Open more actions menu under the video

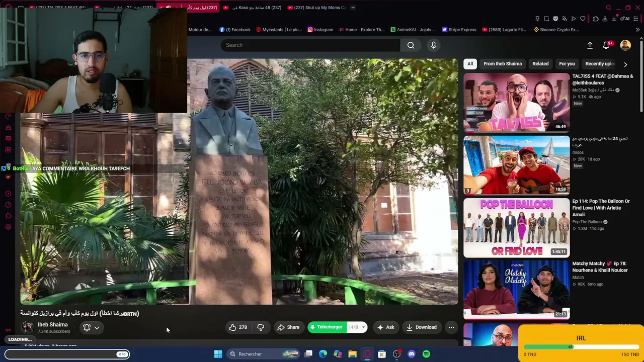451,327
